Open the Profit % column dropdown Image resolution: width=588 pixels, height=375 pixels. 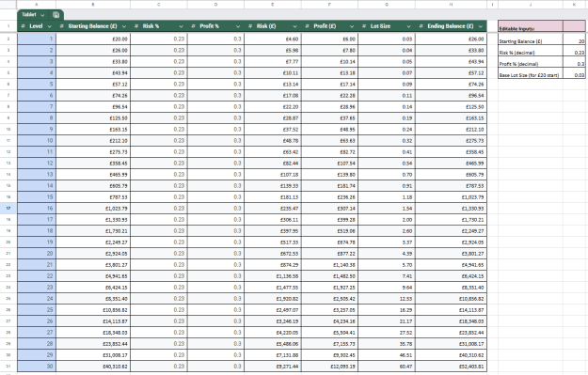click(238, 26)
